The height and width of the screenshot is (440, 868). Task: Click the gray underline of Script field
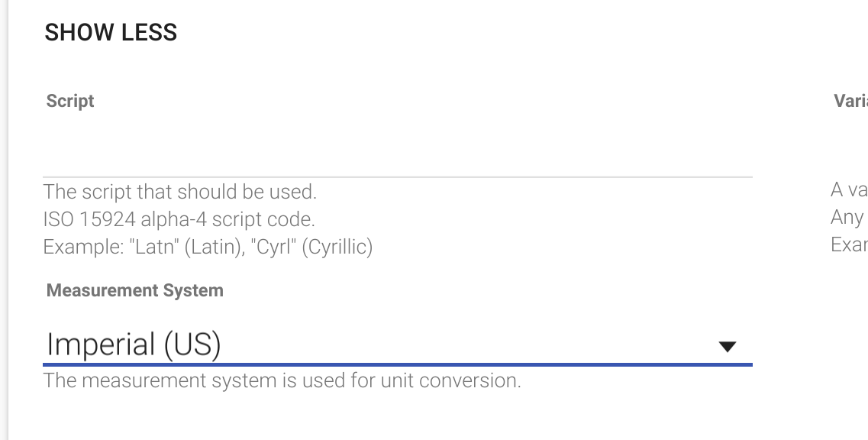[398, 176]
